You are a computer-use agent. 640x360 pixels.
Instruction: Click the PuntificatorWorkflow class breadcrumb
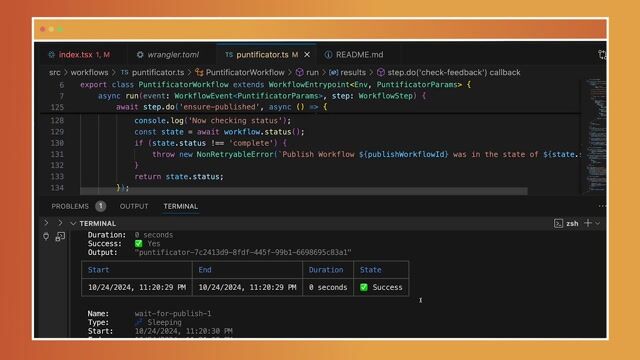click(245, 73)
